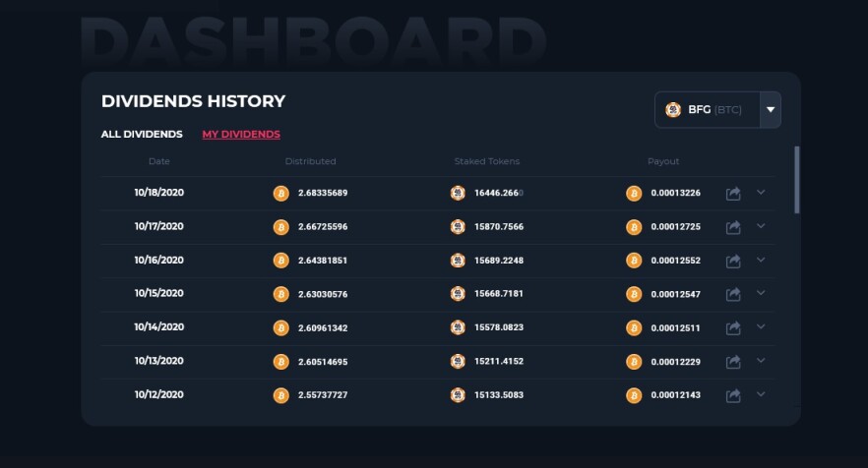The image size is (868, 468).
Task: Click the Payout column header
Action: 663,161
